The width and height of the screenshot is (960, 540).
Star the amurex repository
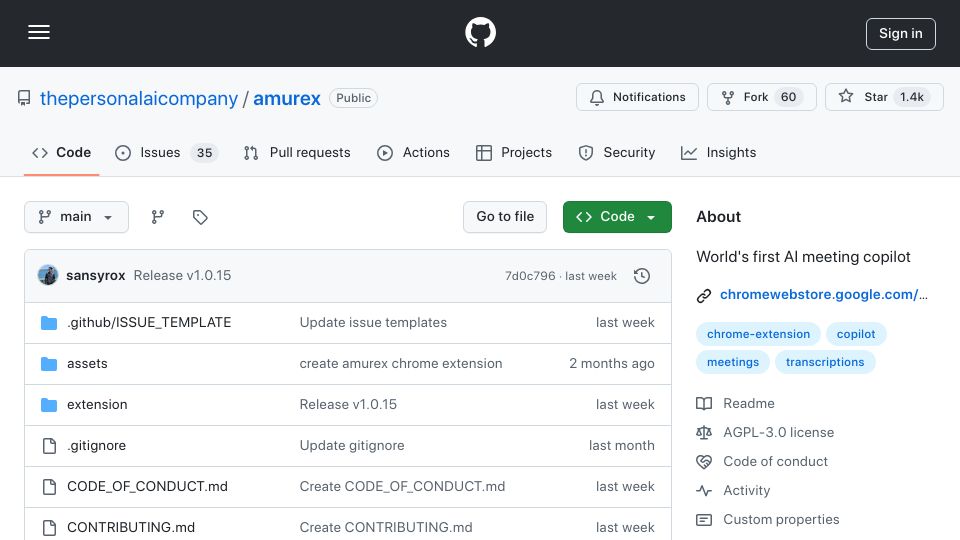pyautogui.click(x=883, y=97)
